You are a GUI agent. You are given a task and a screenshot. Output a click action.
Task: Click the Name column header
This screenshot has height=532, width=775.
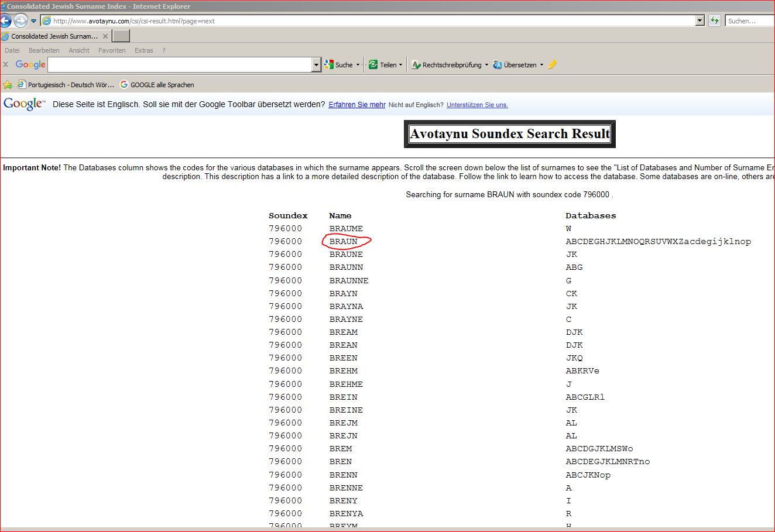pyautogui.click(x=340, y=215)
